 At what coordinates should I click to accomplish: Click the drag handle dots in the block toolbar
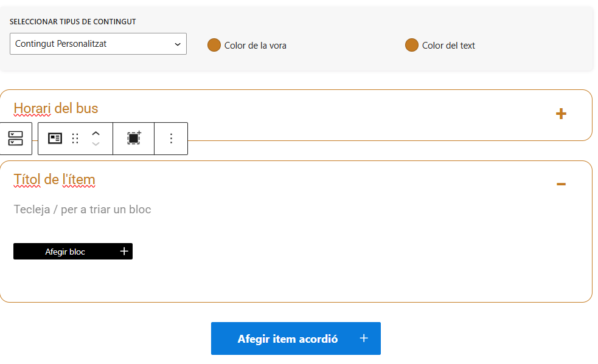75,139
